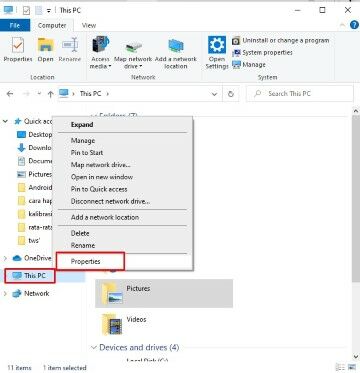Image resolution: width=360 pixels, height=373 pixels.
Task: Click Map network drive ribbon icon
Action: pos(133,53)
